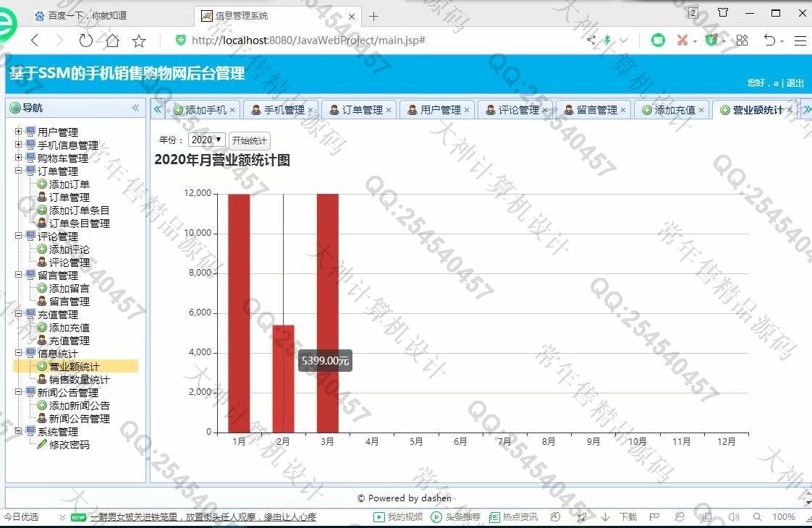Open 添加留言 in the tree

(69, 289)
